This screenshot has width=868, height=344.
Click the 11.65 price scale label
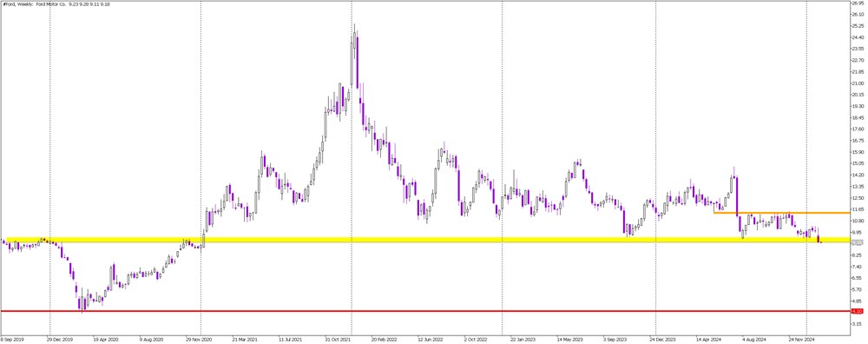858,208
